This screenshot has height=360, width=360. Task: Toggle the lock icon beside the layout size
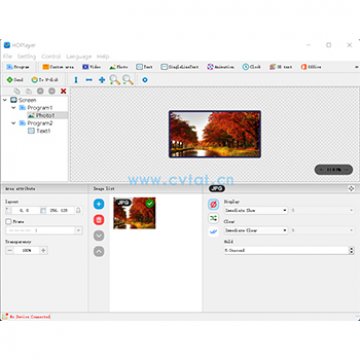[78, 210]
